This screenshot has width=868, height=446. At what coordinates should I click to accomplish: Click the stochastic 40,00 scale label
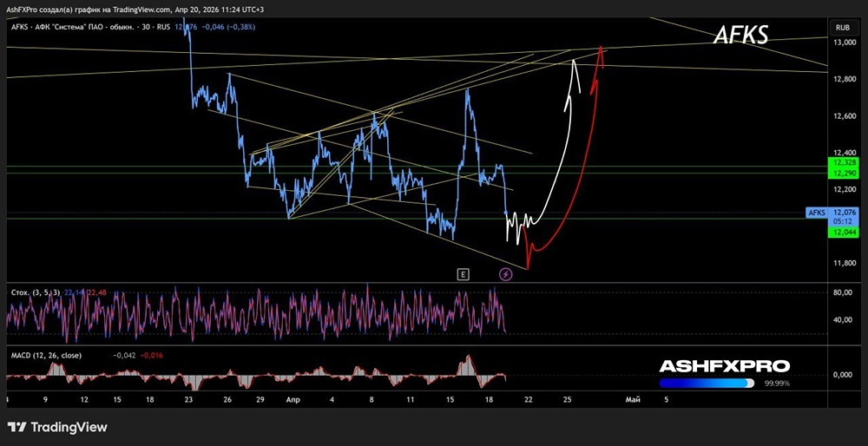click(x=845, y=320)
